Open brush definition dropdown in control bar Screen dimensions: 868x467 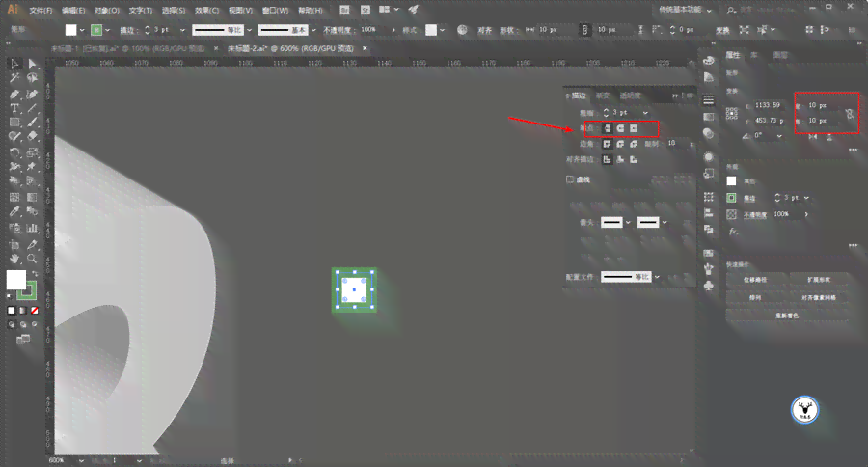click(313, 30)
